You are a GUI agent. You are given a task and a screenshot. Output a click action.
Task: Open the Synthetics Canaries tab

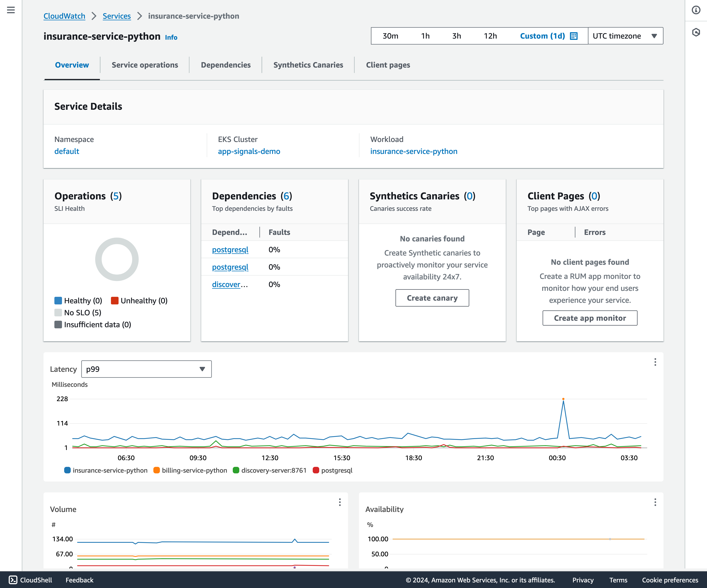point(308,65)
